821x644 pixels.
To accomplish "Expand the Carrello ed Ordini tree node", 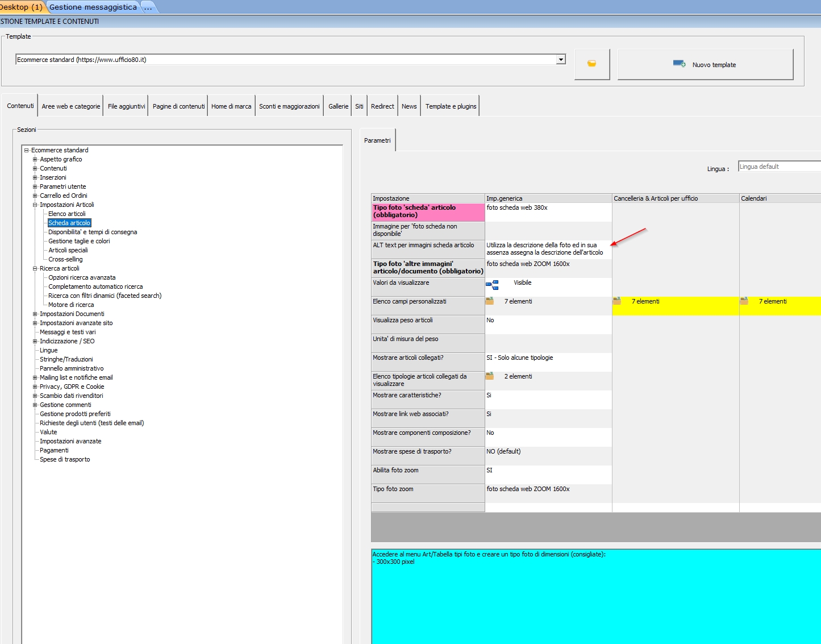I will (35, 196).
